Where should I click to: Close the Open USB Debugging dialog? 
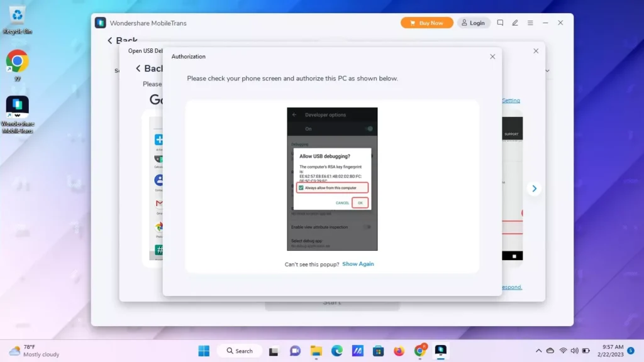pyautogui.click(x=536, y=51)
